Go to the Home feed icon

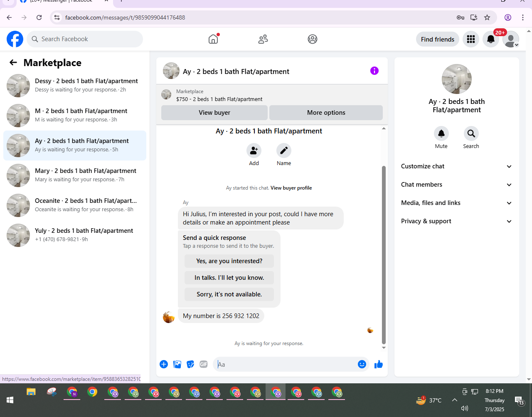[x=213, y=39]
